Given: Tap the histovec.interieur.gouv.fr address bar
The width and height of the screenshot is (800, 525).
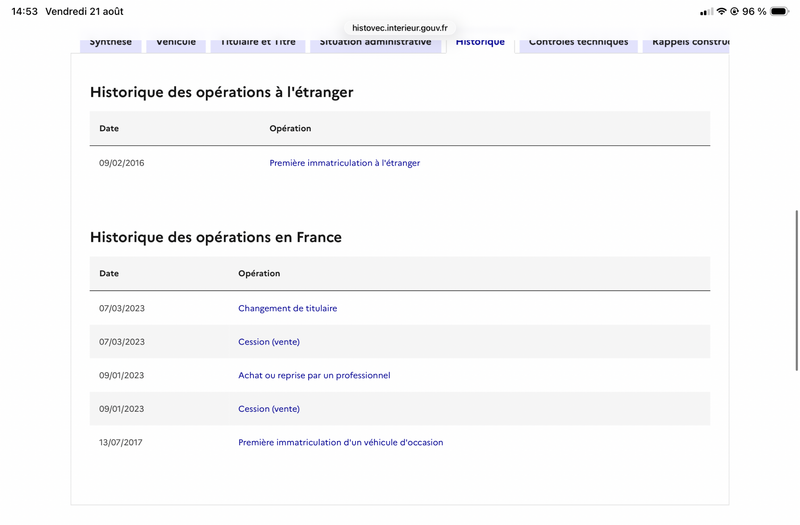Looking at the screenshot, I should (399, 28).
